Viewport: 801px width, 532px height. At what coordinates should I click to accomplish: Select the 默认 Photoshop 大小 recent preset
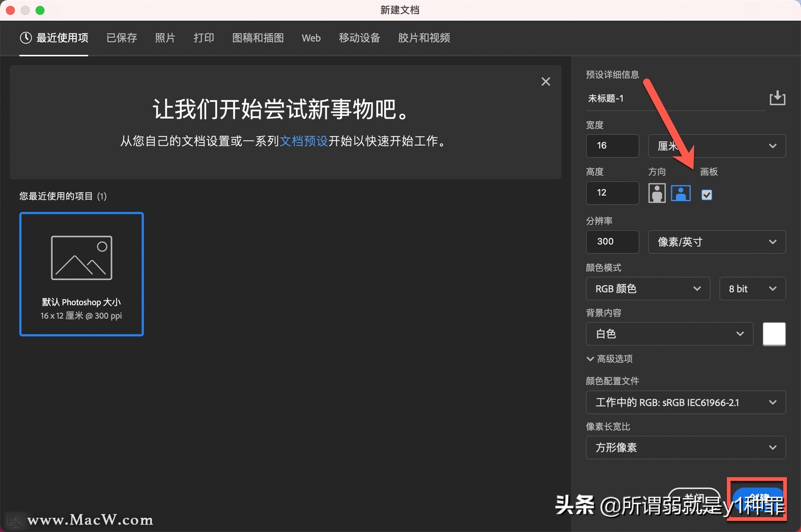[x=81, y=274]
